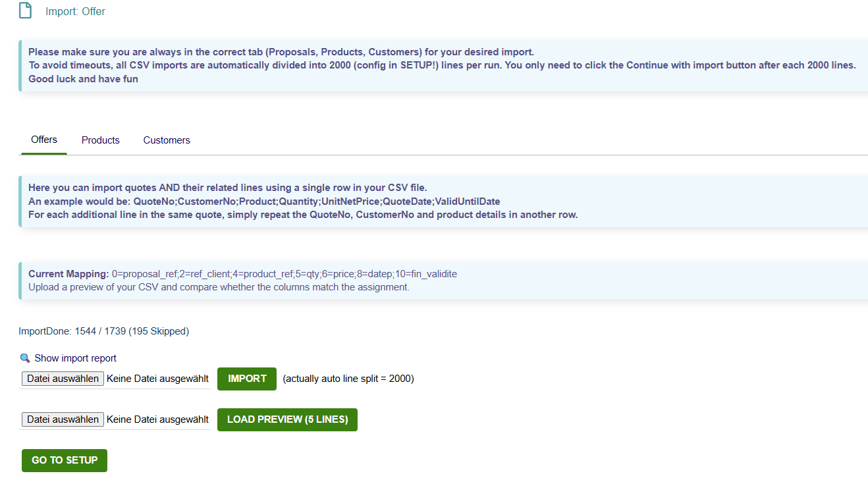Click LOAD PREVIEW (5 LINES) button
Viewport: 868px width, 484px height.
pyautogui.click(x=287, y=419)
